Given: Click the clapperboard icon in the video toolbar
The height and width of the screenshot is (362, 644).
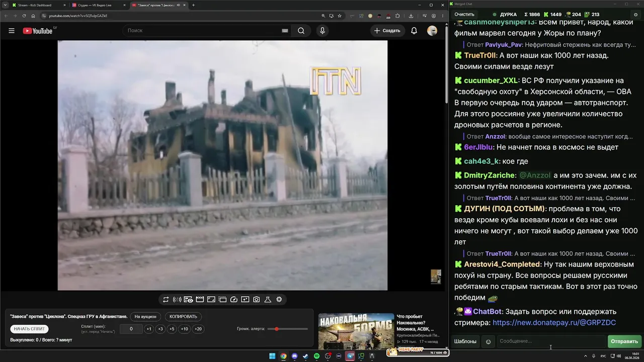Looking at the screenshot, I should [x=200, y=300].
